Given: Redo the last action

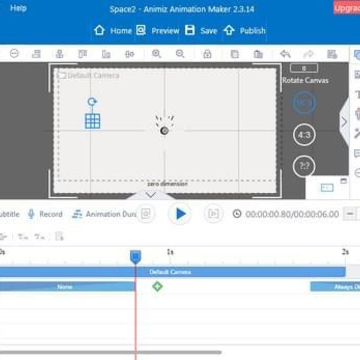Looking at the screenshot, I should click(x=309, y=54).
